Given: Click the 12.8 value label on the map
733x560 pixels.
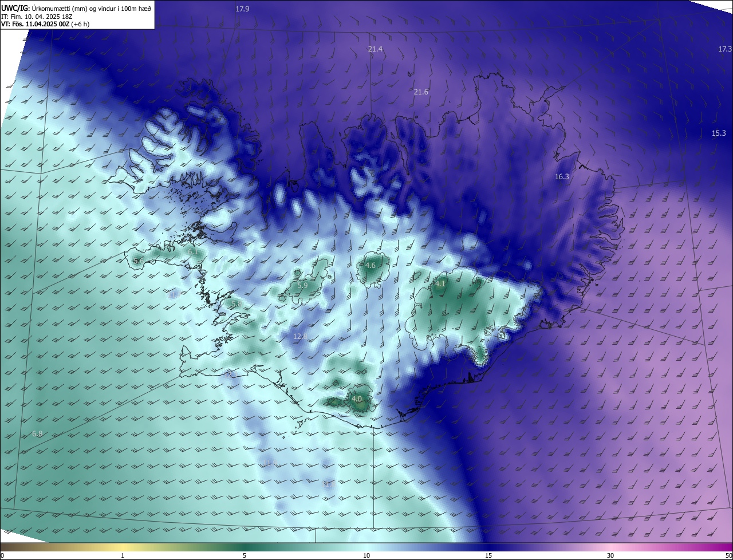Looking at the screenshot, I should 300,336.
